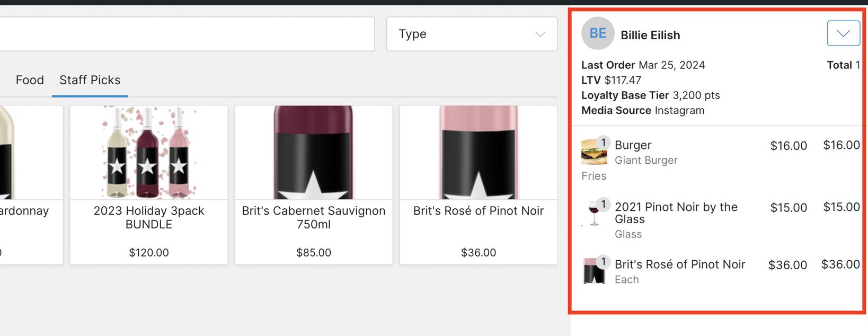This screenshot has height=336, width=868.
Task: Click the Burger item thumbnail in cart
Action: click(594, 153)
